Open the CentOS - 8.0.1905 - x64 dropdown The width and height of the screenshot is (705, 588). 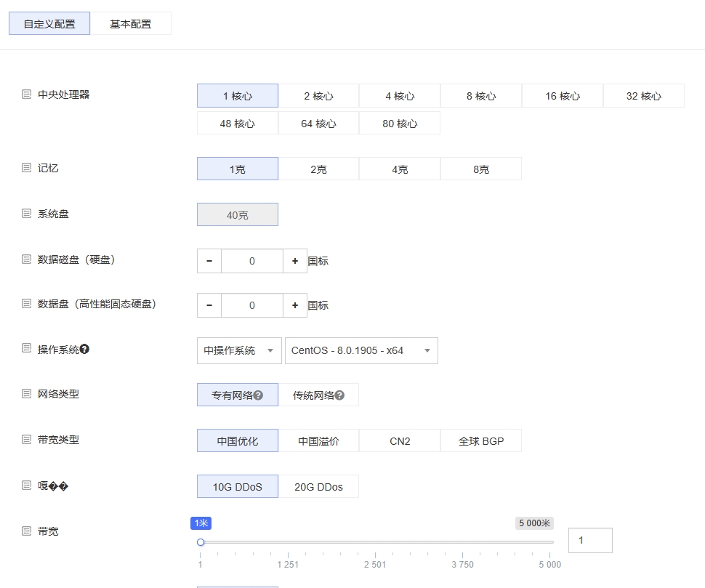pyautogui.click(x=361, y=350)
